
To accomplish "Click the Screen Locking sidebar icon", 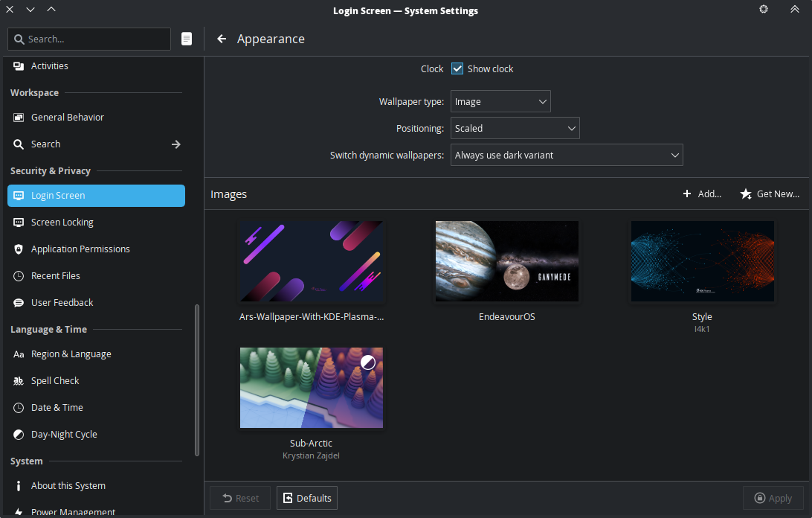I will tap(19, 223).
